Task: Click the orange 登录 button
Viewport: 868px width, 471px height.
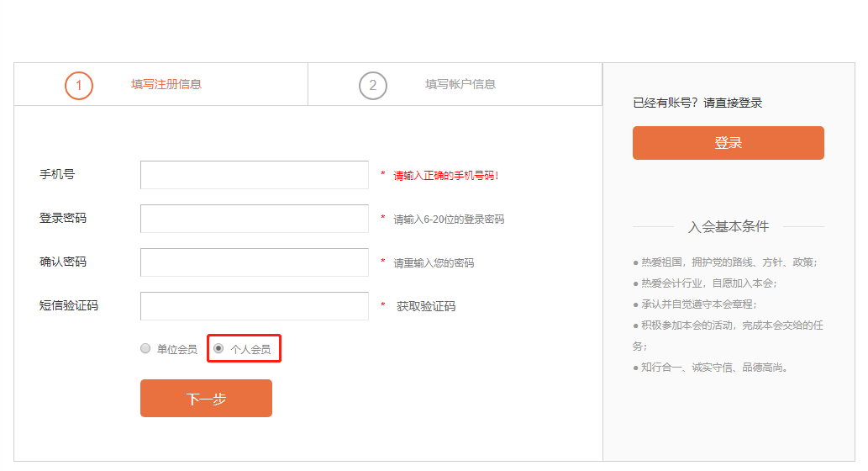Action: tap(728, 143)
